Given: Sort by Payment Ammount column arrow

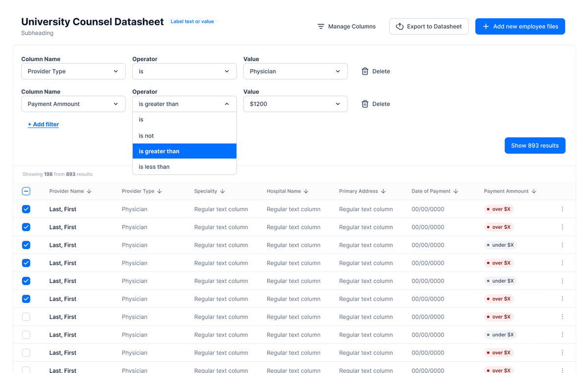Looking at the screenshot, I should tap(534, 191).
